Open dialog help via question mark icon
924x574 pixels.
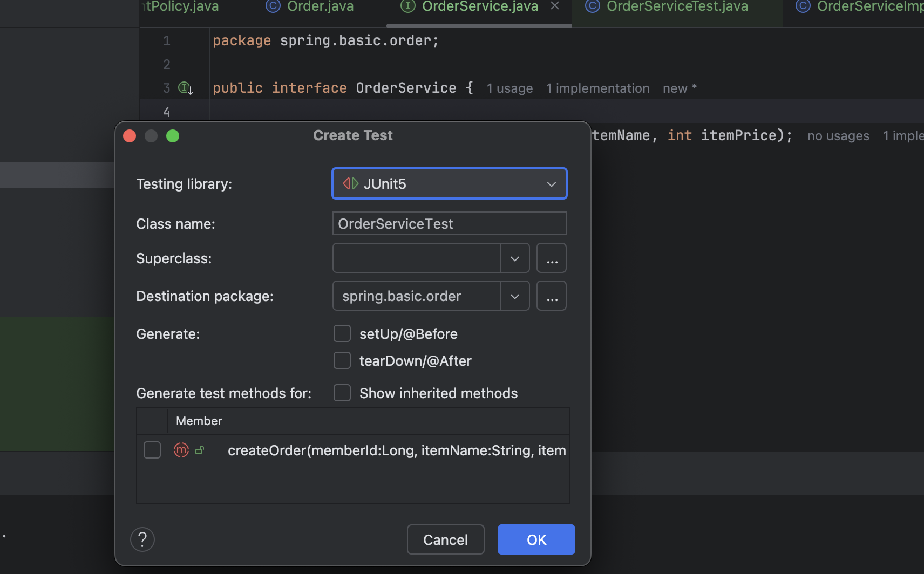[x=142, y=539]
